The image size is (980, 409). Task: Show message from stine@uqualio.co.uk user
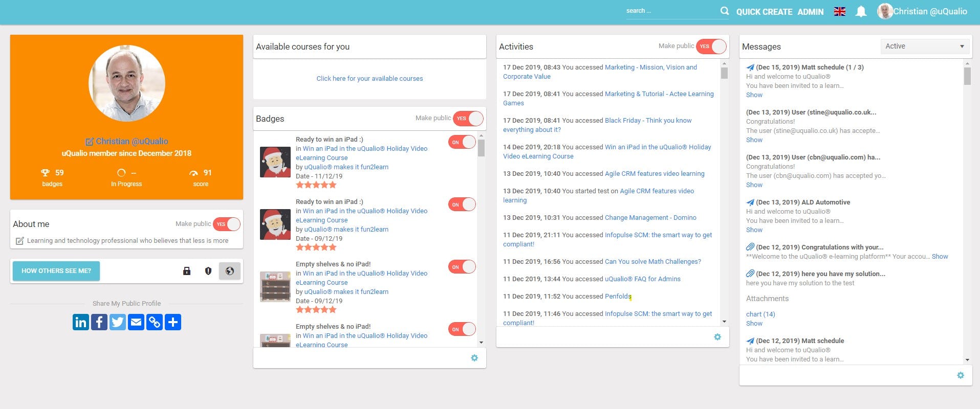pos(754,140)
